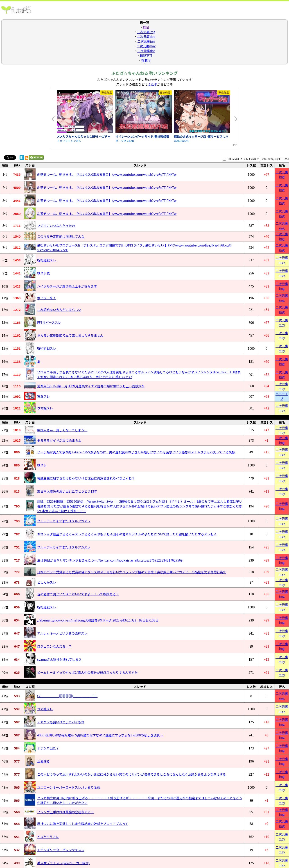
Task: Click the RSS feed icon
Action: coord(27,158)
